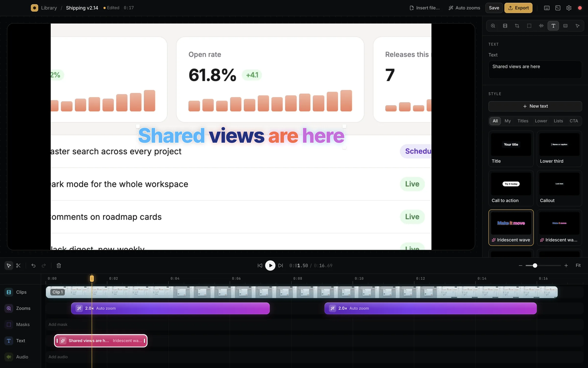Redo the last undone edit
This screenshot has height=368, width=588.
pos(44,265)
